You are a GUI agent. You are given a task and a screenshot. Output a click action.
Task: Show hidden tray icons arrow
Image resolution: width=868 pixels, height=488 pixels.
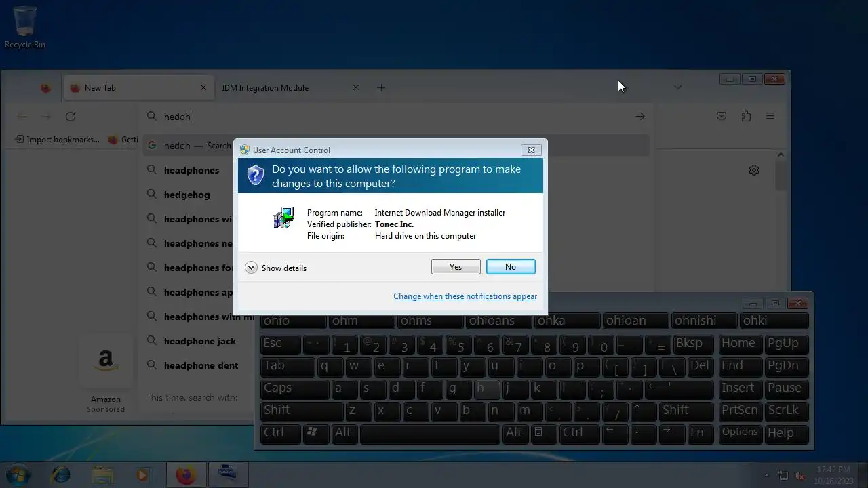[x=766, y=475]
